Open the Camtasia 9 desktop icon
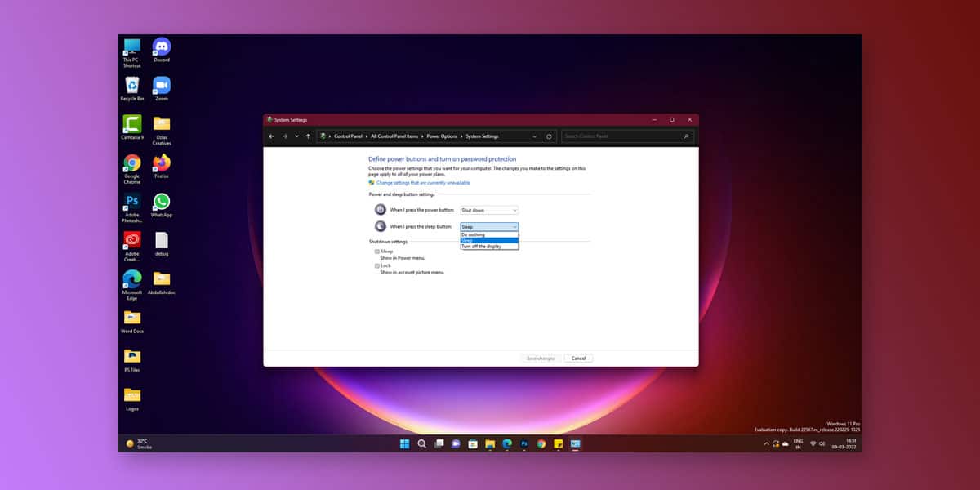 pos(131,127)
